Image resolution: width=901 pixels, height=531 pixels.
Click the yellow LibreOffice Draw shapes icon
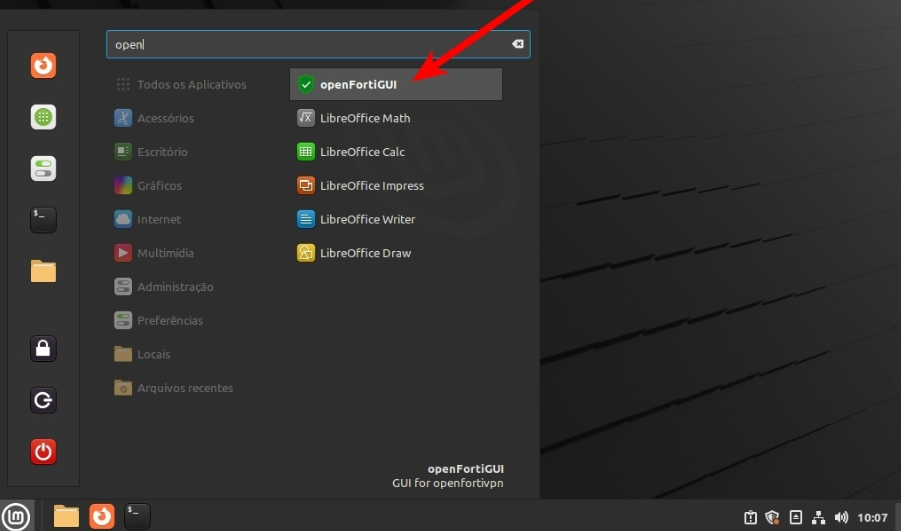pyautogui.click(x=306, y=253)
